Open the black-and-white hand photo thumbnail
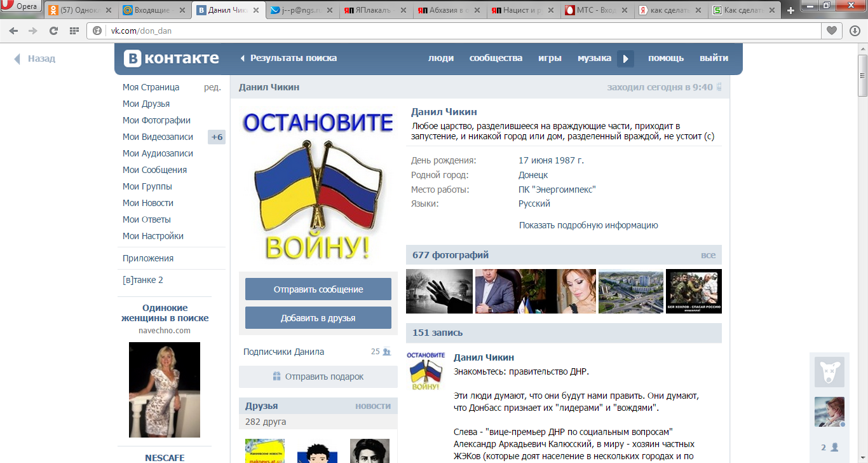The height and width of the screenshot is (463, 868). click(x=439, y=291)
